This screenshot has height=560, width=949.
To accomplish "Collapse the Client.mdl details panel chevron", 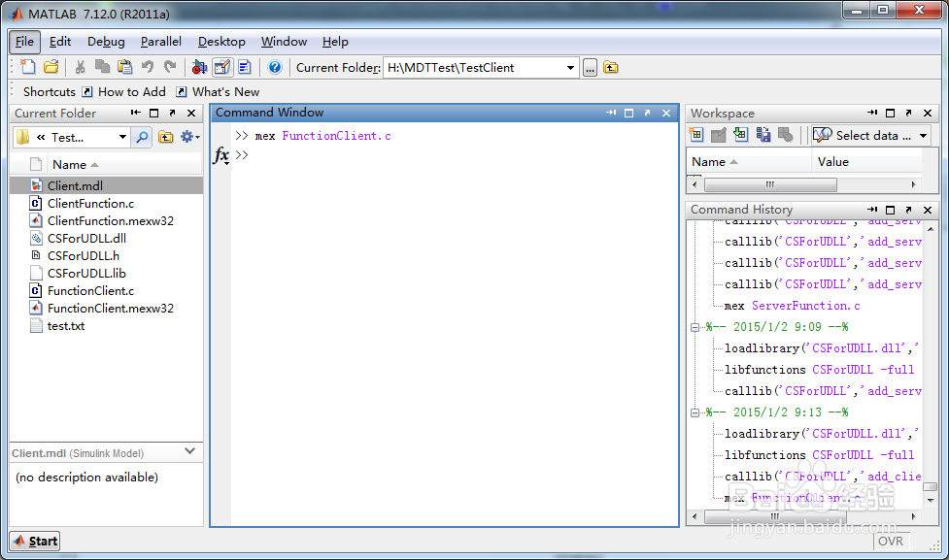I will click(190, 451).
